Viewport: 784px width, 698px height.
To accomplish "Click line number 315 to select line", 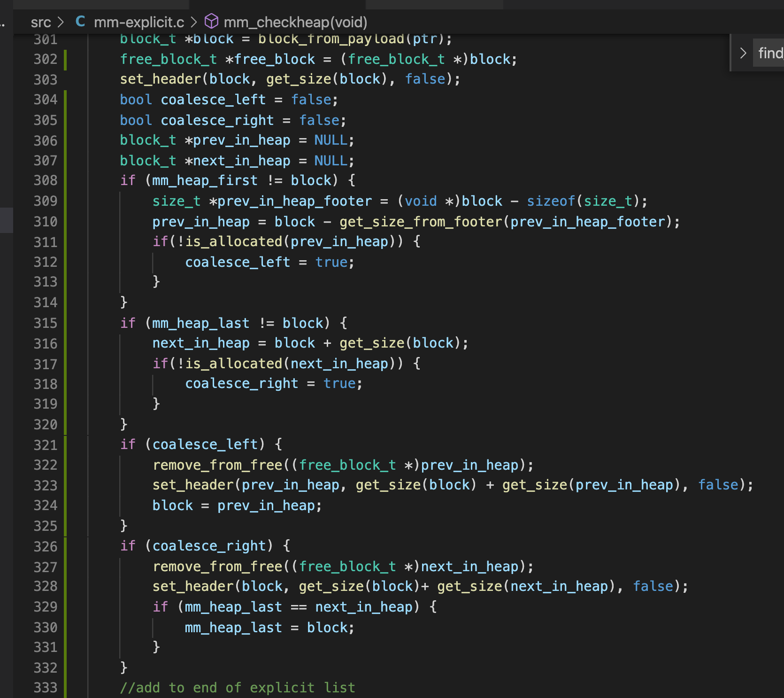I will pyautogui.click(x=46, y=323).
